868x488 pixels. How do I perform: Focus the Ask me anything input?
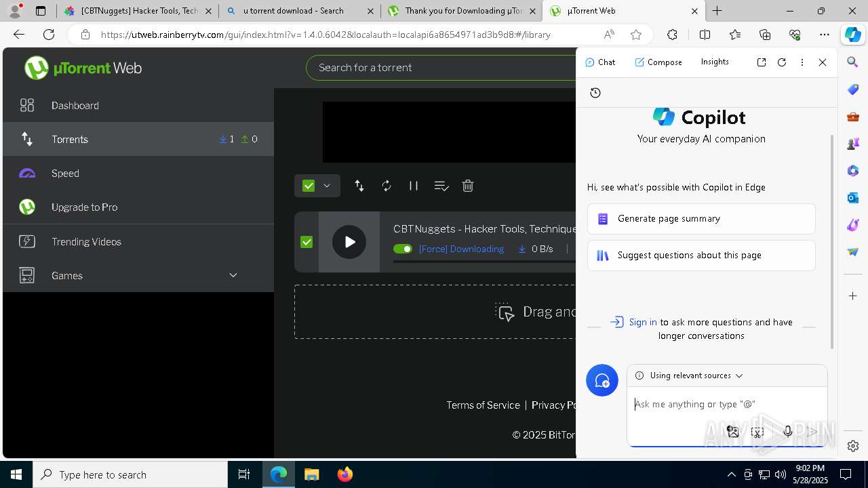point(727,404)
